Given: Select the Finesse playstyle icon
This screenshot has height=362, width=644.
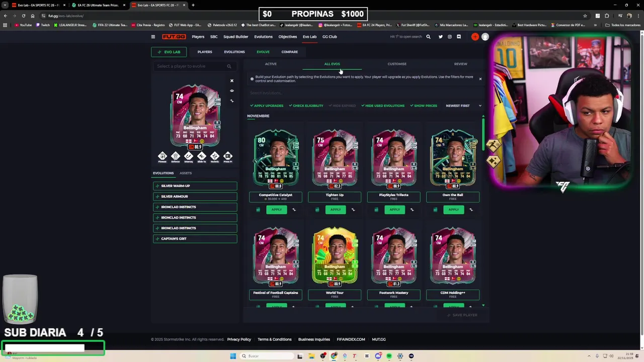Looking at the screenshot, I should click(x=162, y=156).
